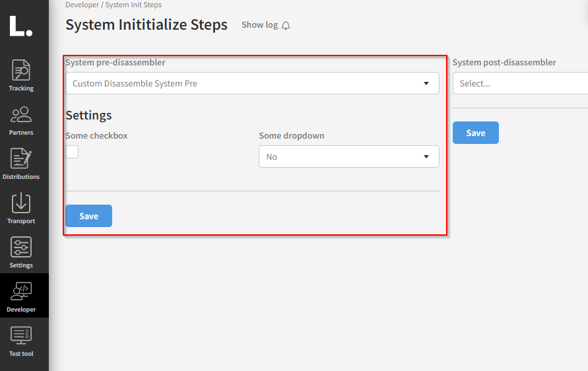This screenshot has width=588, height=371.
Task: Click the System Init Steps breadcrumb
Action: click(x=133, y=5)
